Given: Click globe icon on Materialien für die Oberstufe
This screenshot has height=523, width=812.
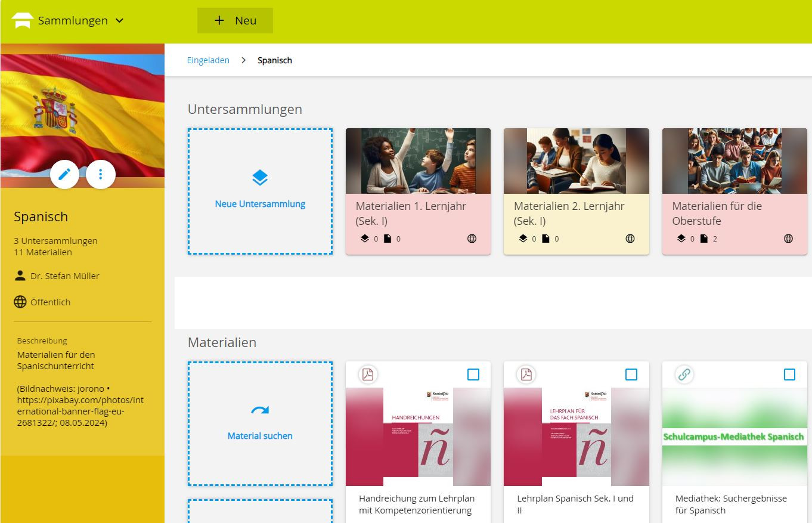Looking at the screenshot, I should (x=788, y=239).
